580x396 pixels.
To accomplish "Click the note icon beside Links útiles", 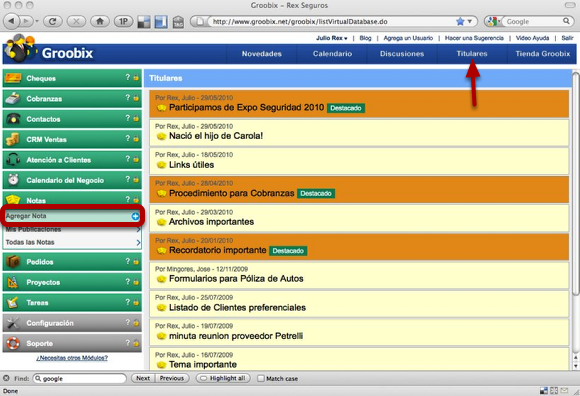I will pos(161,165).
